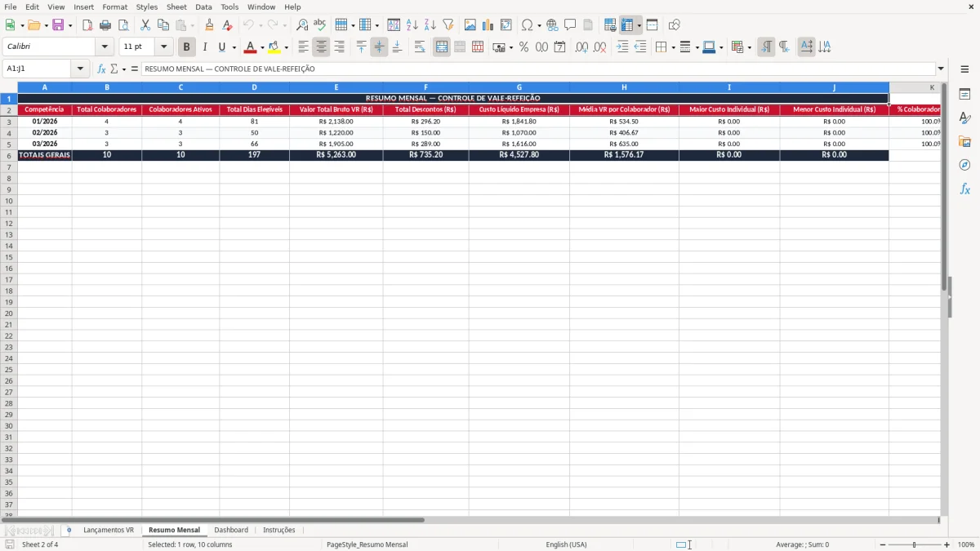Click the formula input line
This screenshot has width=980, height=551.
pos(538,69)
